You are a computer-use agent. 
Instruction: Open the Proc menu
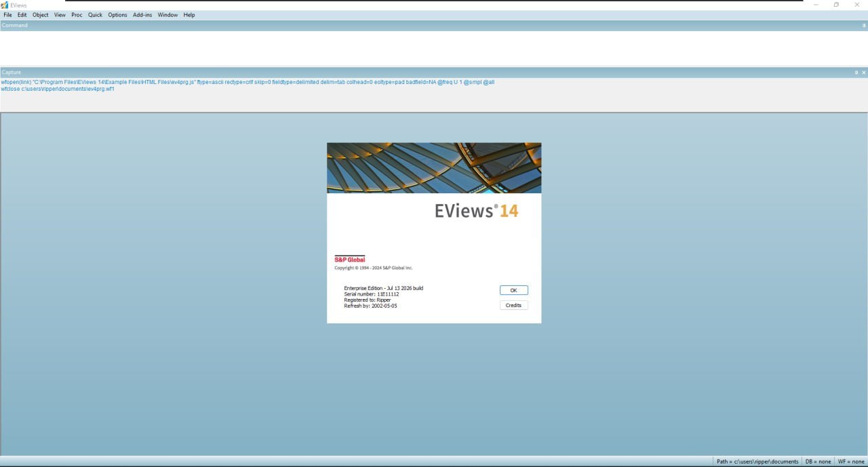tap(77, 15)
